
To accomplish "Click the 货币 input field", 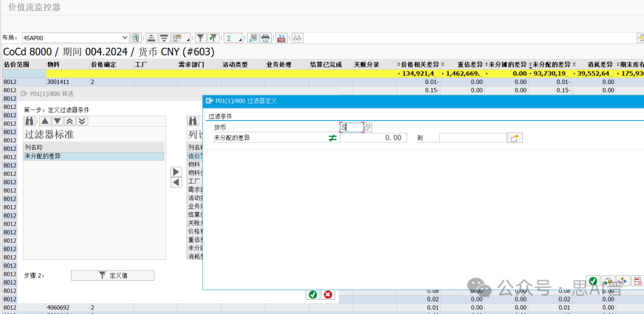I will pyautogui.click(x=352, y=128).
